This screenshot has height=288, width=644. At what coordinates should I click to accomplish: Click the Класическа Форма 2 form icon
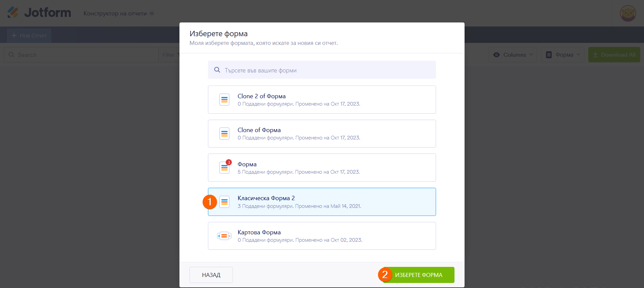pos(224,202)
